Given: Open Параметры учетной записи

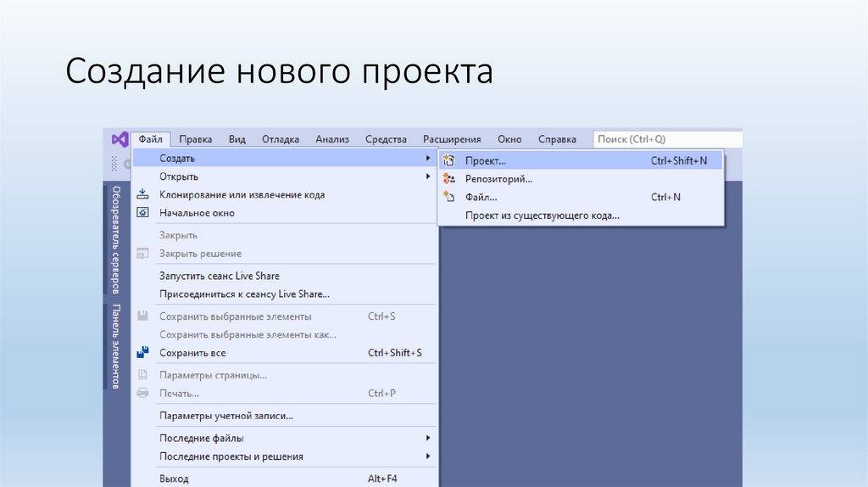Looking at the screenshot, I should pos(225,416).
